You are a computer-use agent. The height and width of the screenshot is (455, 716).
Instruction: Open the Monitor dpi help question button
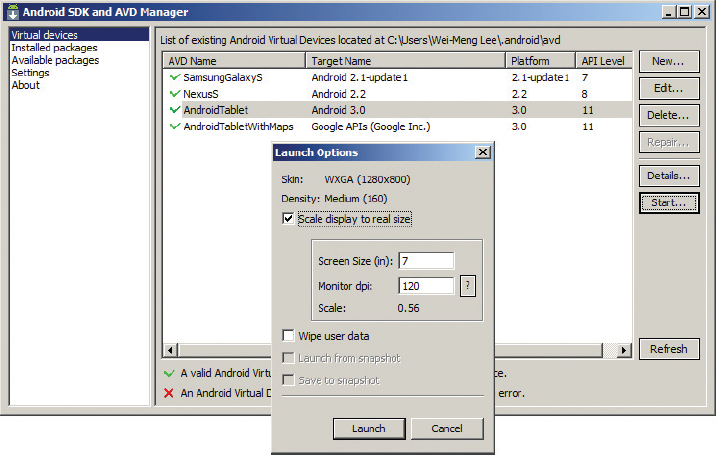point(468,286)
